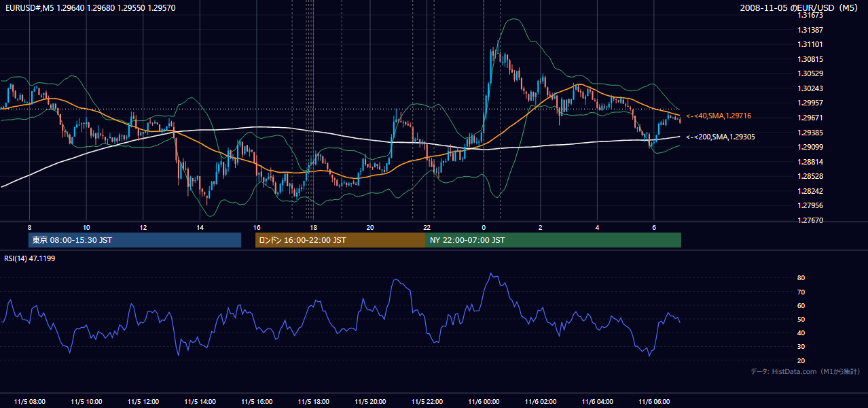Click hour tick 18 under price chart
868x408 pixels.
coord(313,227)
